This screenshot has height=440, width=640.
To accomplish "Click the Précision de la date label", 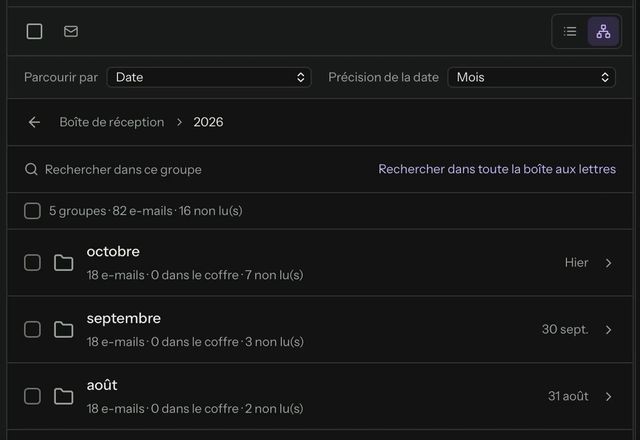I will point(383,77).
